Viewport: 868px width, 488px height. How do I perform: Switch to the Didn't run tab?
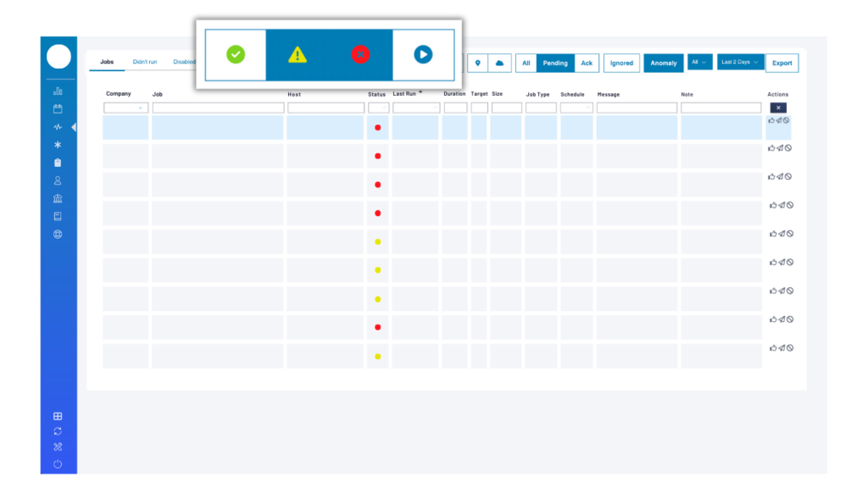(x=144, y=62)
